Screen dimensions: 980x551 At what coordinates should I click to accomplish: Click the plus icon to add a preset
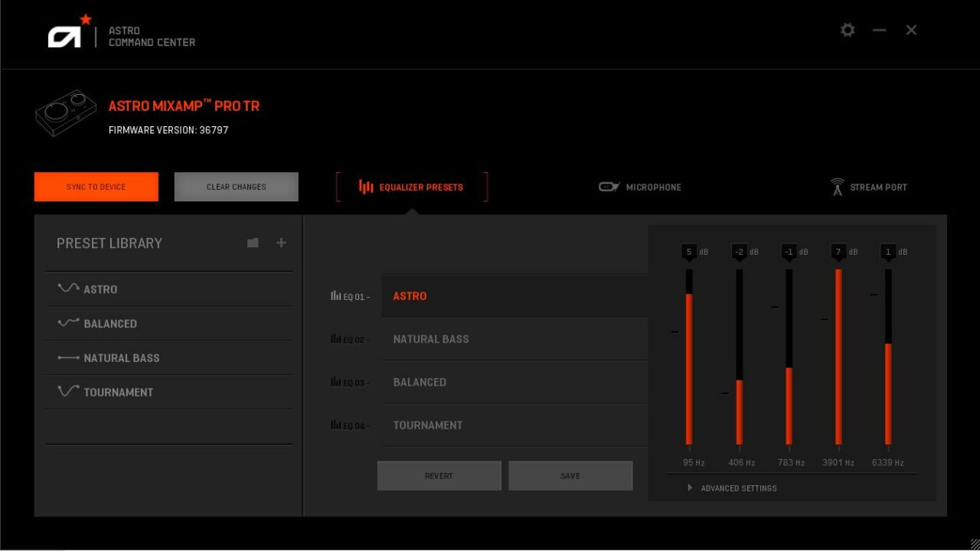coord(281,243)
